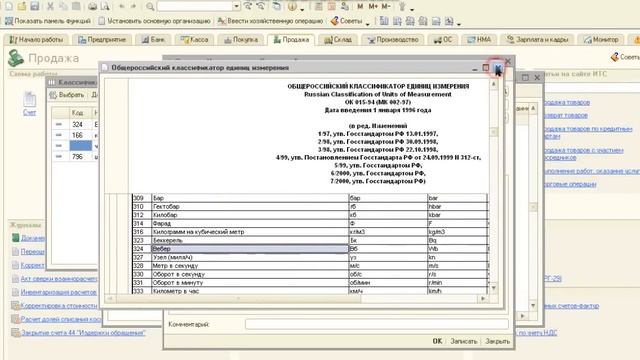Select the Метр в секунду row

tap(309, 266)
